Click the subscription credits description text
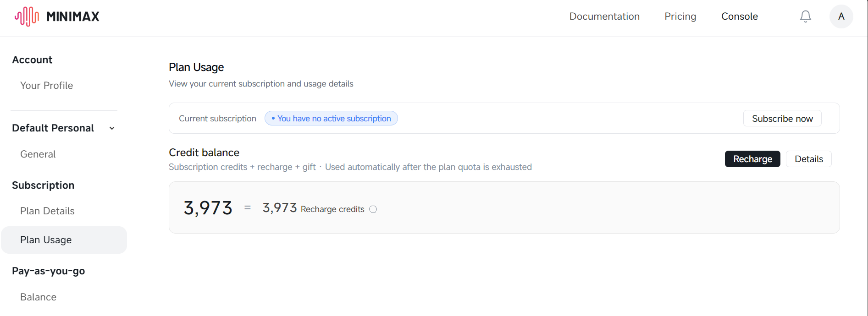Viewport: 868px width, 316px height. [350, 167]
